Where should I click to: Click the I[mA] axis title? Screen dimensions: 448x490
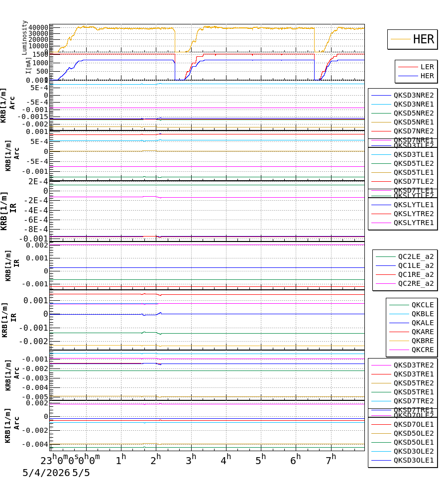click(x=28, y=66)
